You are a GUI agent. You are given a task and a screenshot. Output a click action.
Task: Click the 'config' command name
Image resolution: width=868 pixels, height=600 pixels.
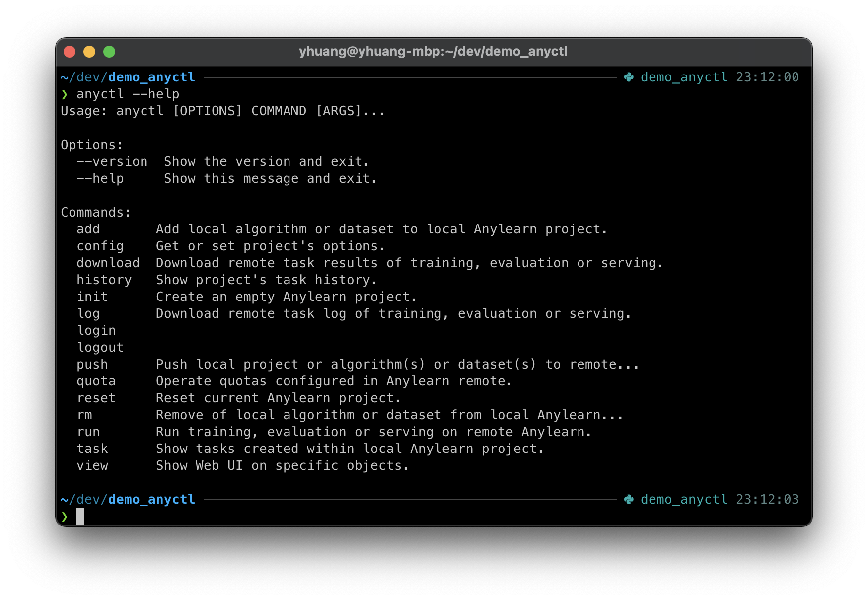[x=100, y=246]
